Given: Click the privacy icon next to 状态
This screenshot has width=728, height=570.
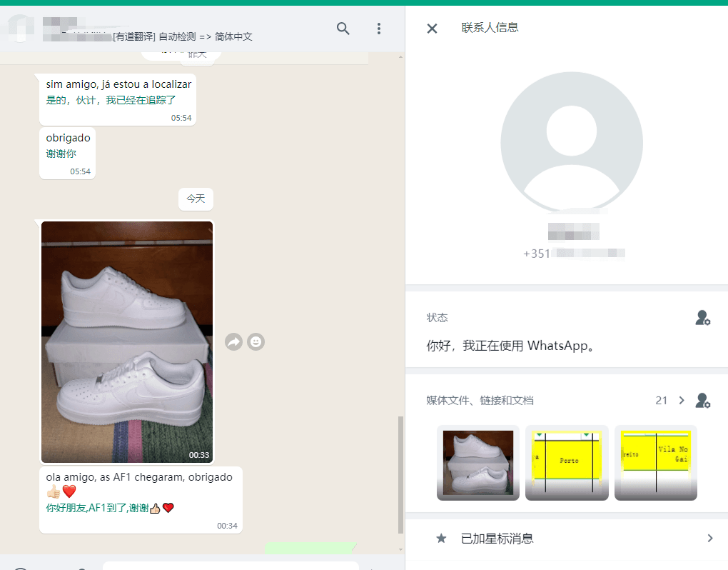Looking at the screenshot, I should 702,318.
